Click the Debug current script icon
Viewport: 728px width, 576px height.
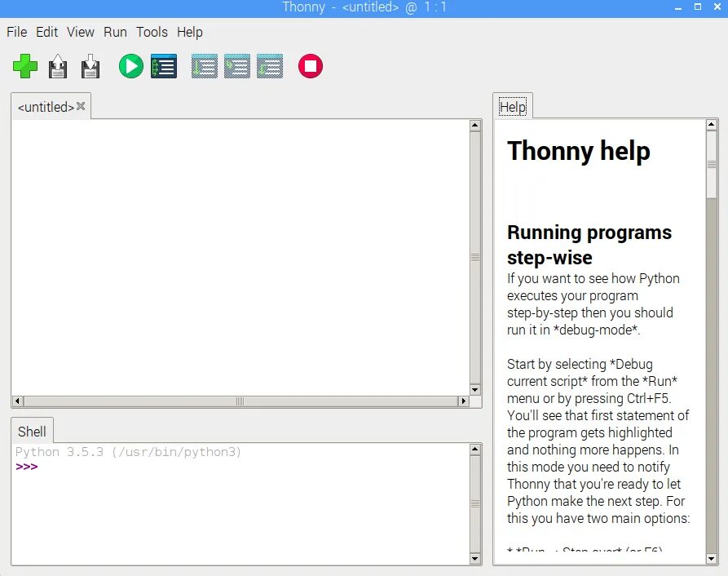coord(164,66)
